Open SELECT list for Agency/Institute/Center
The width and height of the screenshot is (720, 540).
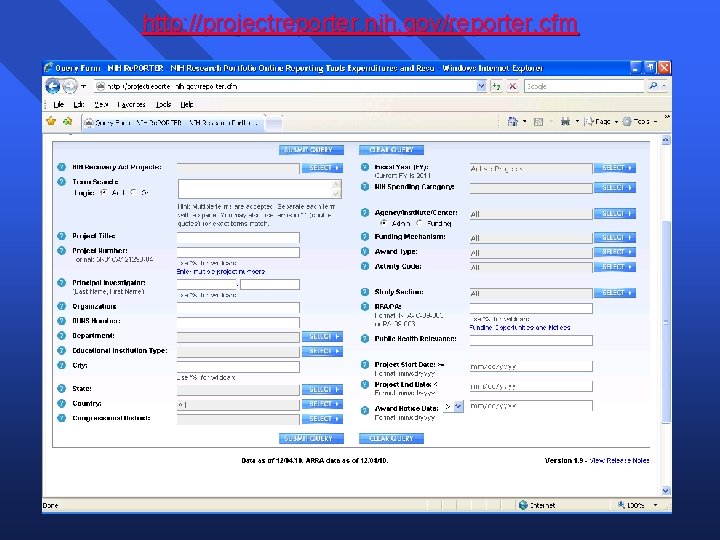pyautogui.click(x=615, y=214)
